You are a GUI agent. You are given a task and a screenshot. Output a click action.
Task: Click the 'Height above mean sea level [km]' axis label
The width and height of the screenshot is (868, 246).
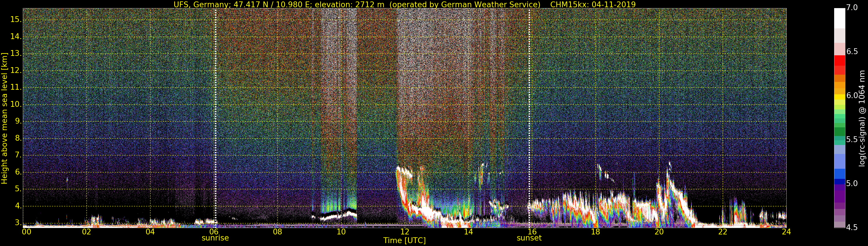4,118
